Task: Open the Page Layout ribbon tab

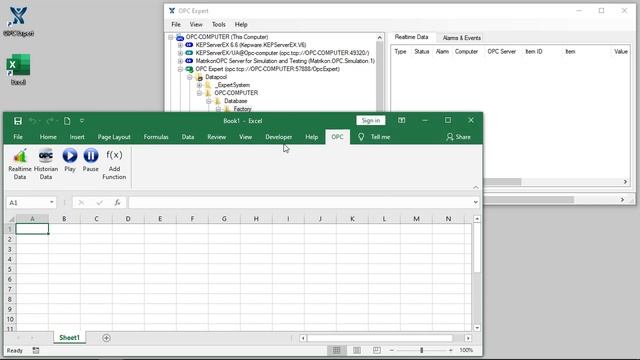Action: (114, 137)
